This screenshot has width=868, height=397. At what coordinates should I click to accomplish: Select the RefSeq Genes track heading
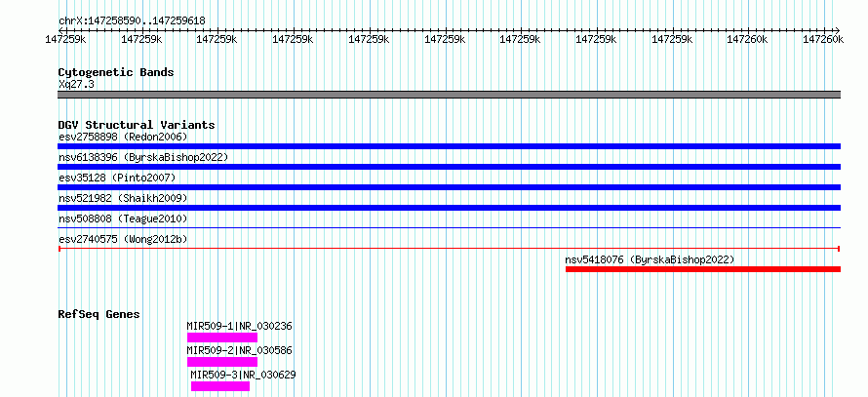99,314
